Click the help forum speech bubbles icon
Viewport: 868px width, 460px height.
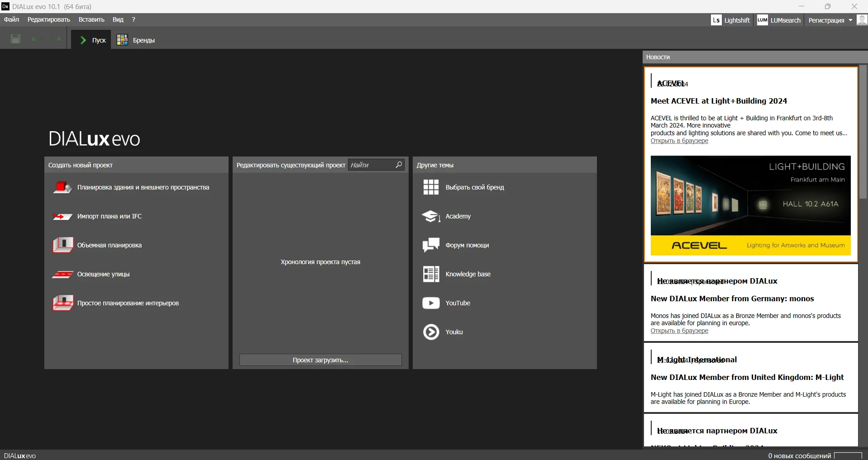pyautogui.click(x=431, y=245)
